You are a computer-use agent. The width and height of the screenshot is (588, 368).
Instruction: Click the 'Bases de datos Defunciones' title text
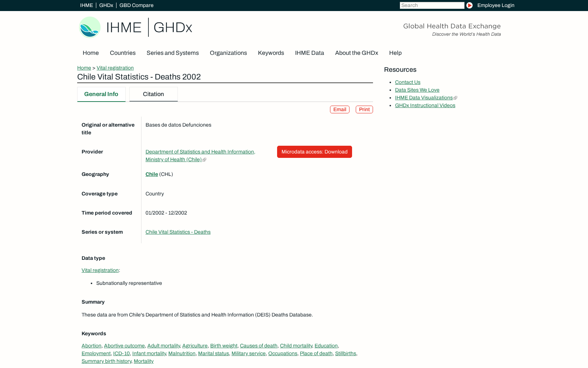click(x=178, y=125)
